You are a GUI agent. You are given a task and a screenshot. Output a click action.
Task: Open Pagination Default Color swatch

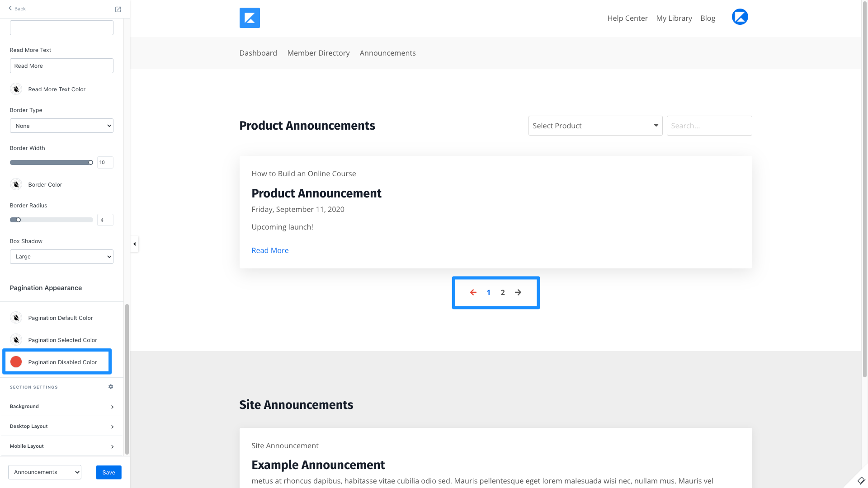click(x=16, y=318)
